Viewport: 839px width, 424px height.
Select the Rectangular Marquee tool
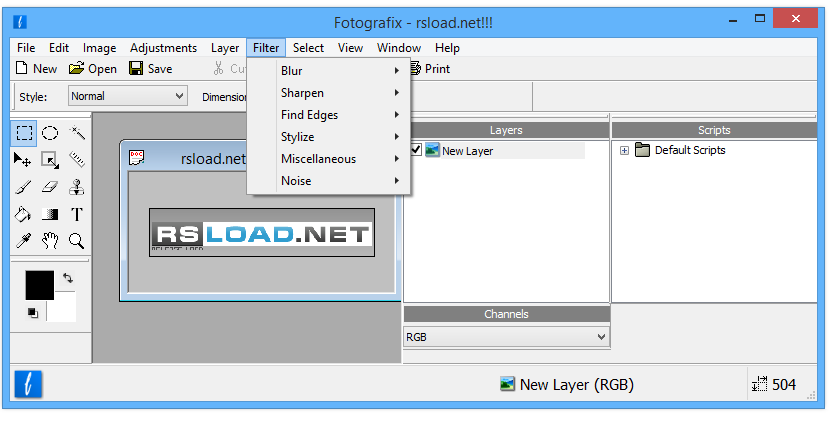pyautogui.click(x=24, y=133)
